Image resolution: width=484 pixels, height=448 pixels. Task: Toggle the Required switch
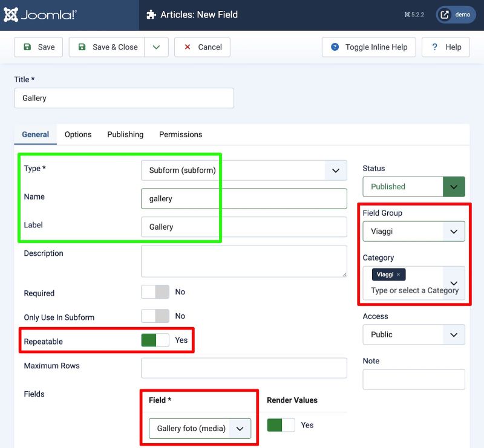pyautogui.click(x=155, y=292)
